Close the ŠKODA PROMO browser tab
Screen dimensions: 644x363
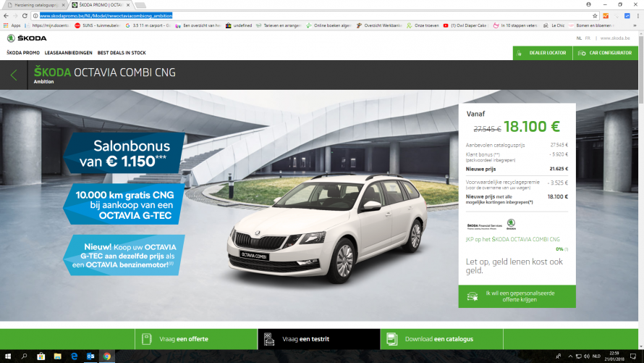click(128, 5)
